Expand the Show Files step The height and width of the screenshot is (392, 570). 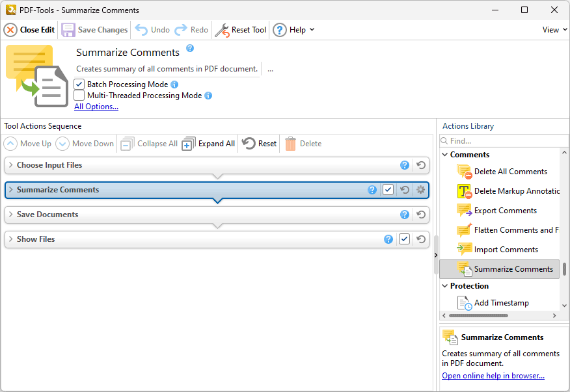[x=11, y=239]
